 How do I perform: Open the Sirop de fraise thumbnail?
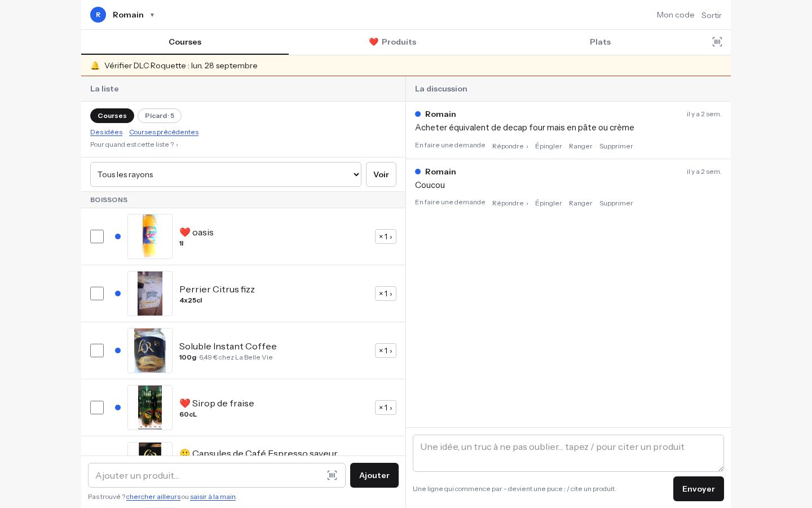point(150,408)
